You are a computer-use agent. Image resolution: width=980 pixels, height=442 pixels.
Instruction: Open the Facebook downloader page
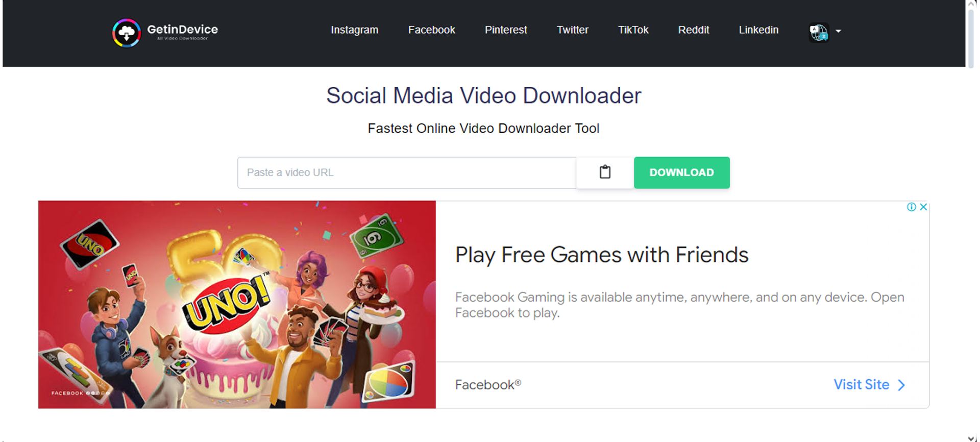click(431, 30)
